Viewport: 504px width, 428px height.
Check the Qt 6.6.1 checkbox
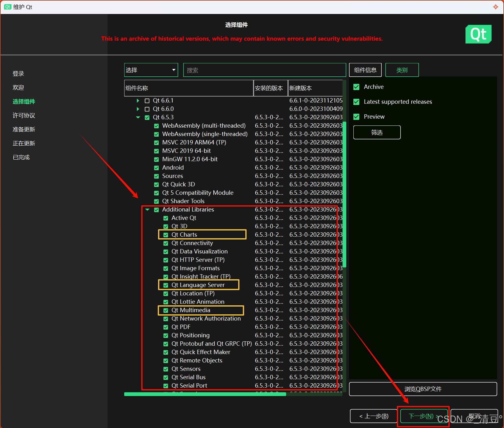click(x=147, y=101)
